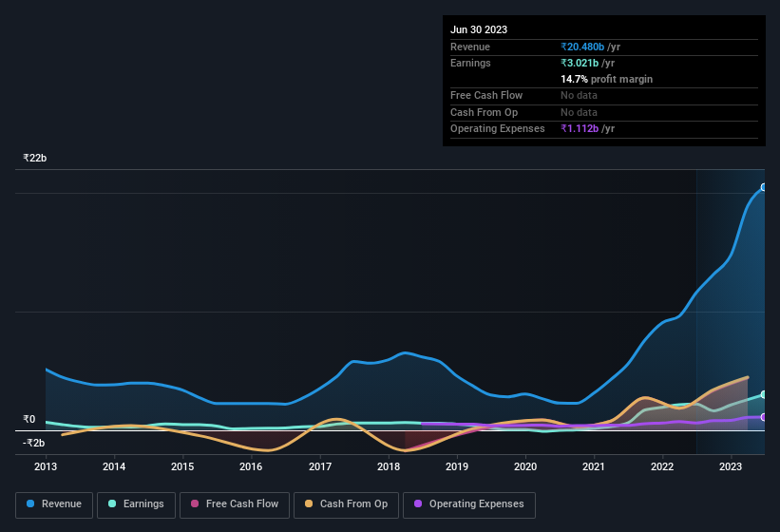Click the ₹3.021b earnings value in tooltip
The image size is (780, 532).
[x=580, y=63]
